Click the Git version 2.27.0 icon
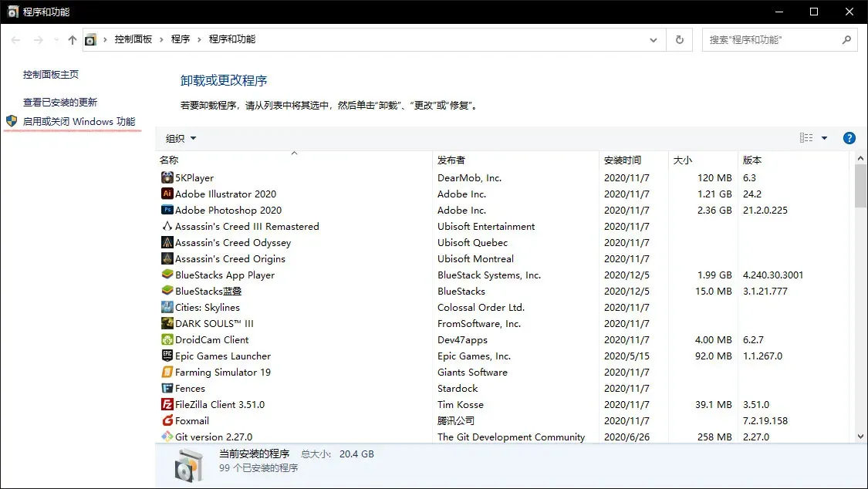Image resolution: width=868 pixels, height=489 pixels. pyautogui.click(x=167, y=437)
